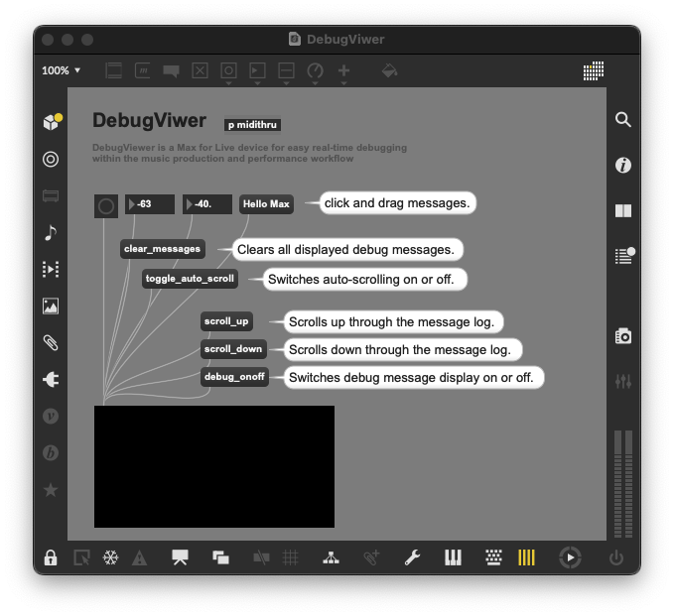
Task: Open the sequences browser icon
Action: (x=51, y=270)
